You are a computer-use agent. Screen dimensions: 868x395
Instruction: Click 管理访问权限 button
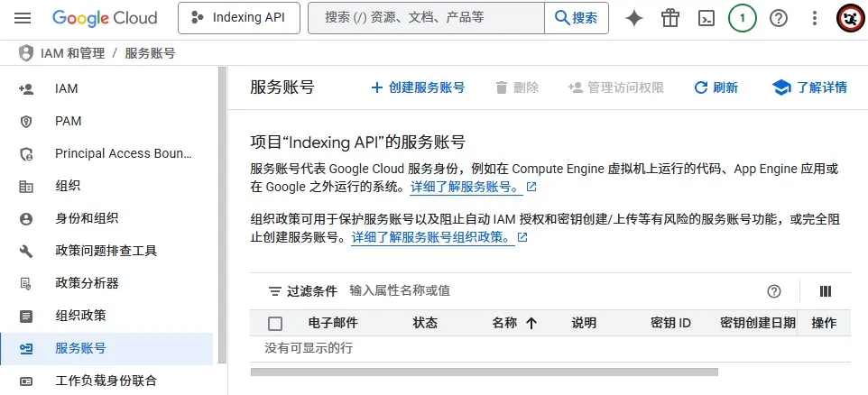(615, 87)
